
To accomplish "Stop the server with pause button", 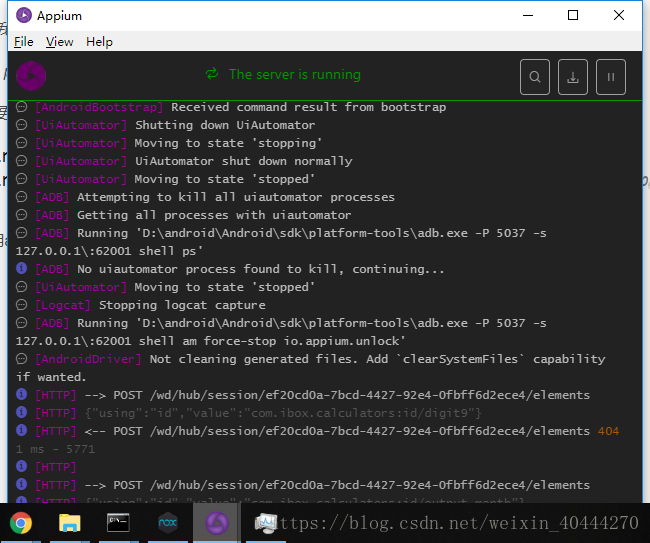I will click(611, 77).
